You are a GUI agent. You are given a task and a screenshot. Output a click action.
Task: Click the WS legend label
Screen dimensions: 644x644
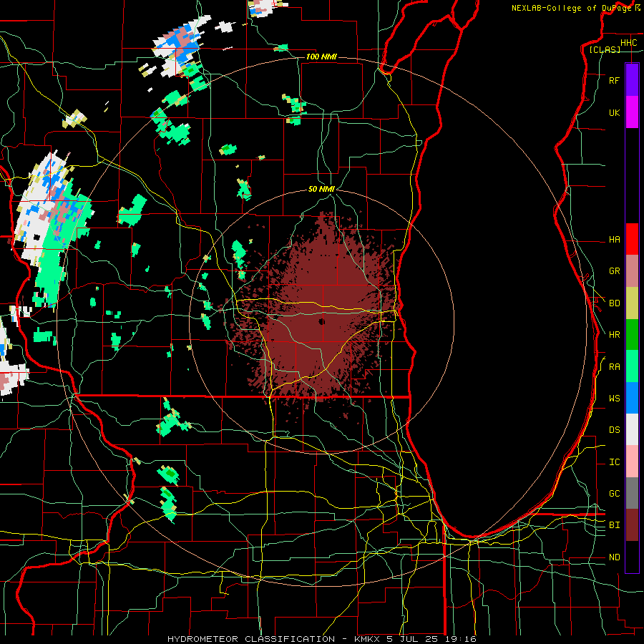click(x=615, y=399)
